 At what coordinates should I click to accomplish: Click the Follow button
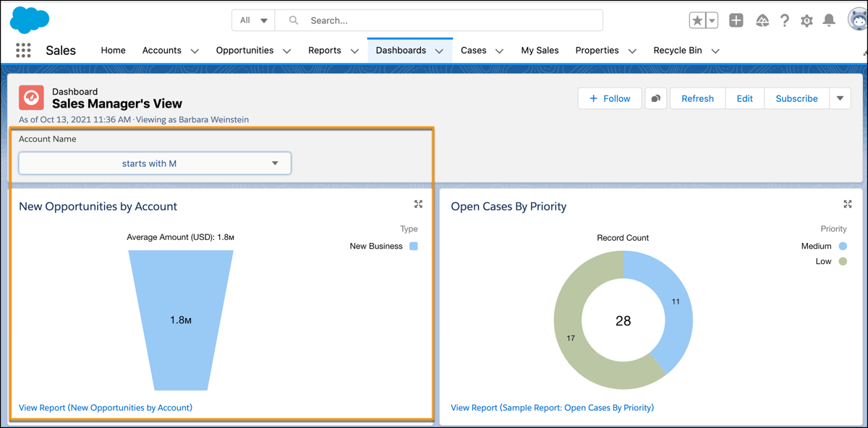610,98
